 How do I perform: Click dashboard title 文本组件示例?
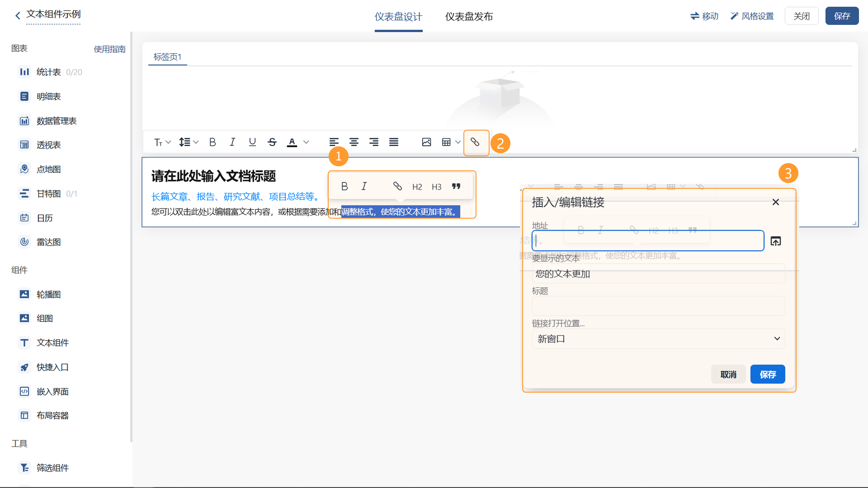click(x=53, y=14)
